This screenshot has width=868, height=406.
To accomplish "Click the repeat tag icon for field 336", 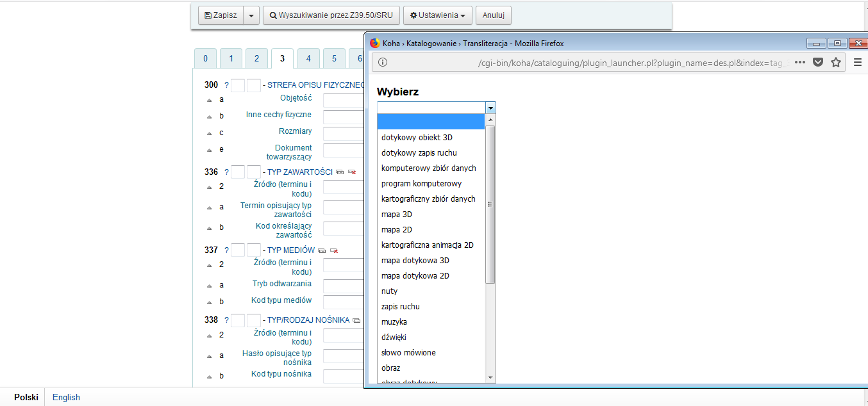I will click(x=340, y=172).
